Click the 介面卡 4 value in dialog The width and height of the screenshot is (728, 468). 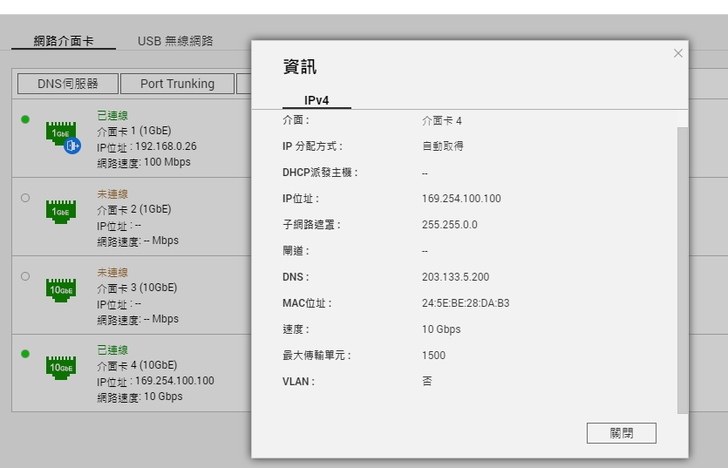[442, 121]
